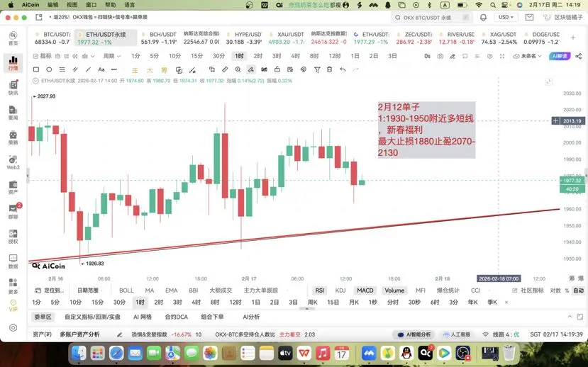Toggle the EMA overlay indicator
This screenshot has height=367, width=588.
click(x=172, y=290)
